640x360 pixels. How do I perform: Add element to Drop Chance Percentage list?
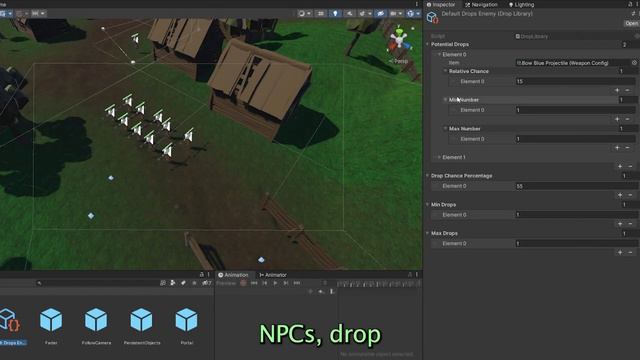coord(620,195)
